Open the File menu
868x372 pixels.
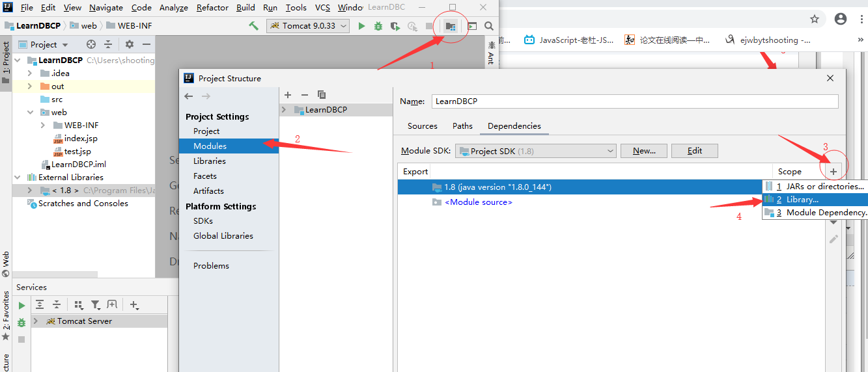click(x=27, y=8)
